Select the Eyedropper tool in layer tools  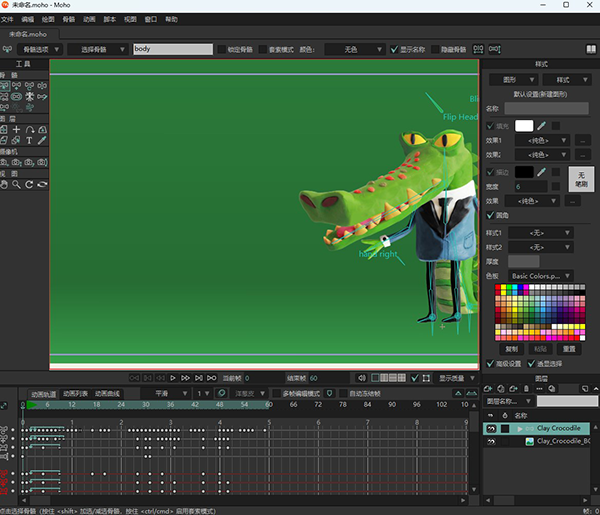point(42,140)
